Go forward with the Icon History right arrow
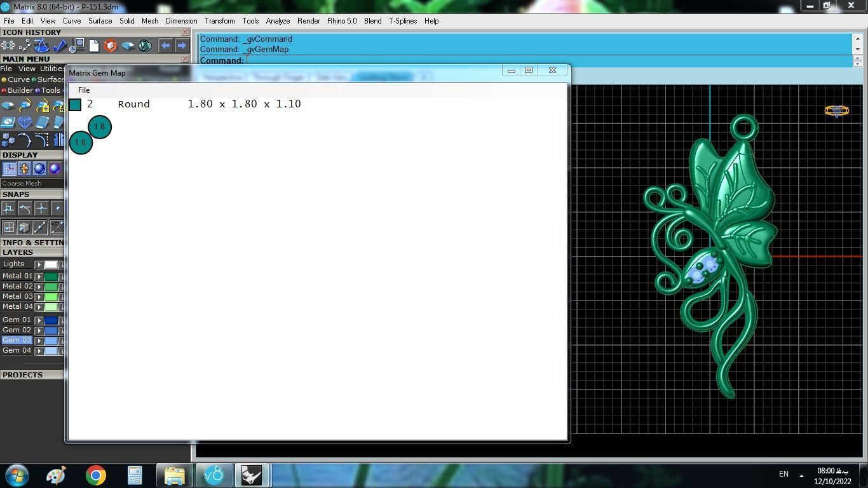The height and width of the screenshot is (488, 868). click(182, 45)
